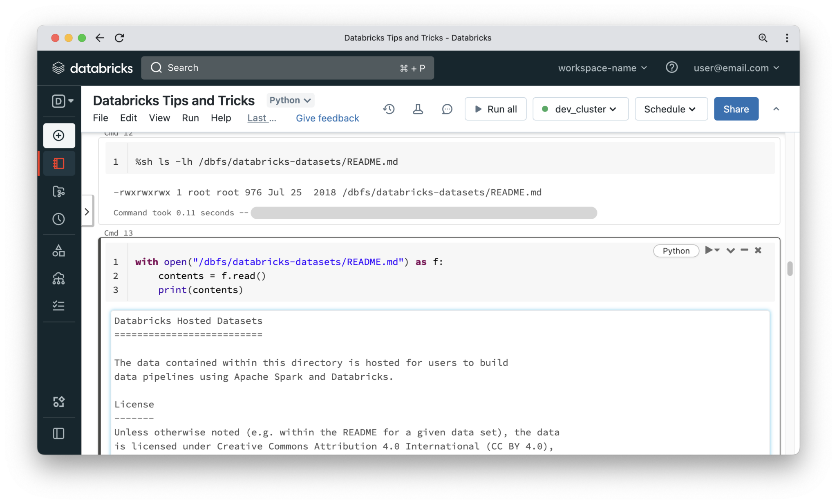Run the Cmd 13 cell play icon
The image size is (837, 504).
(709, 250)
